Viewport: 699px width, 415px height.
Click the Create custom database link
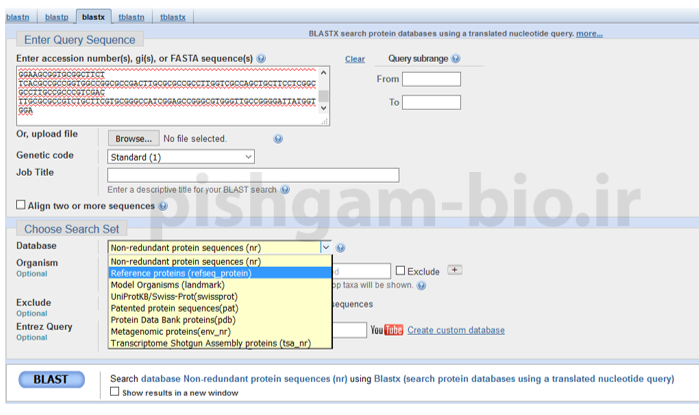pos(455,330)
